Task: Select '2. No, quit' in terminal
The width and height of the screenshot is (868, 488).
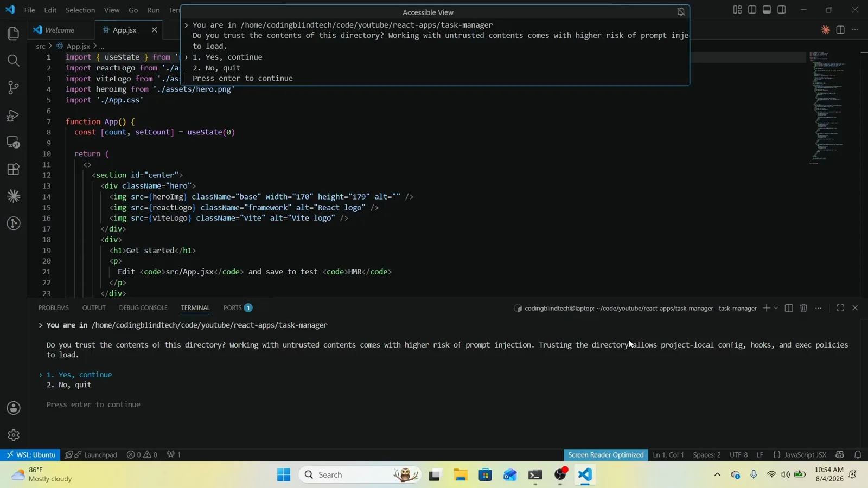Action: coord(69,385)
